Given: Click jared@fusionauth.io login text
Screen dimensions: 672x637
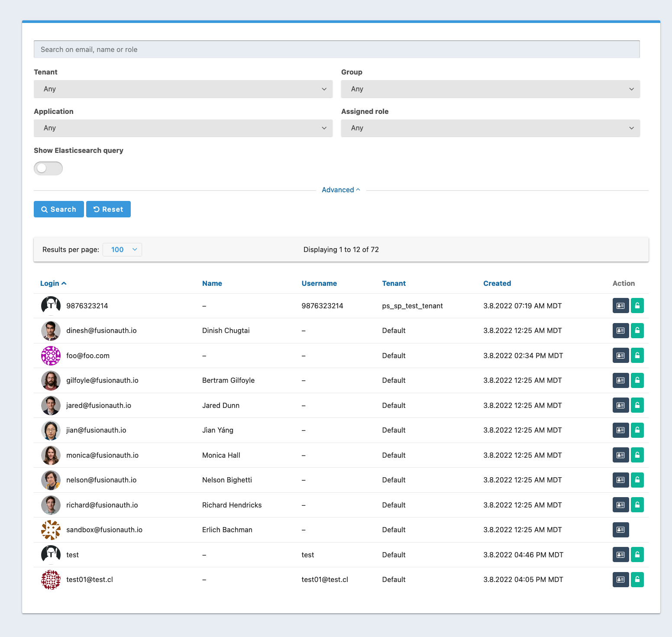Looking at the screenshot, I should tap(99, 405).
